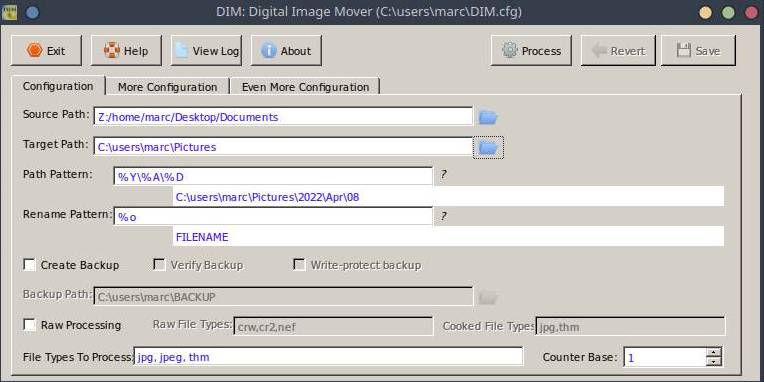Click the Target Path input field
This screenshot has width=764, height=382.
(283, 147)
